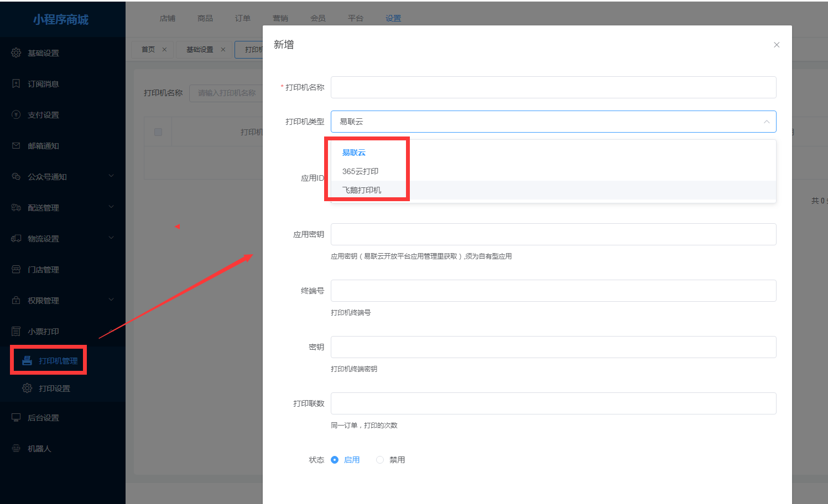The height and width of the screenshot is (504, 828).
Task: Close the 首页 tab using its X
Action: (164, 49)
